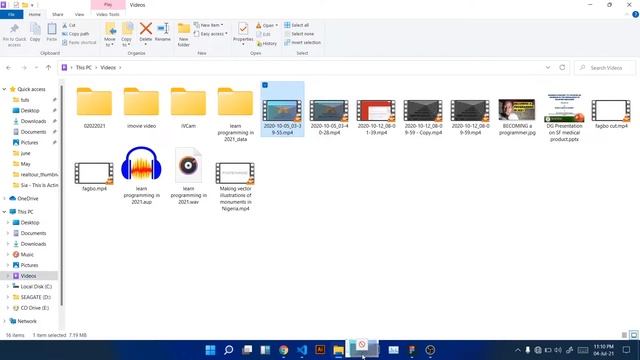
Task: Open recent locations dropdown arrow
Action: [36, 68]
